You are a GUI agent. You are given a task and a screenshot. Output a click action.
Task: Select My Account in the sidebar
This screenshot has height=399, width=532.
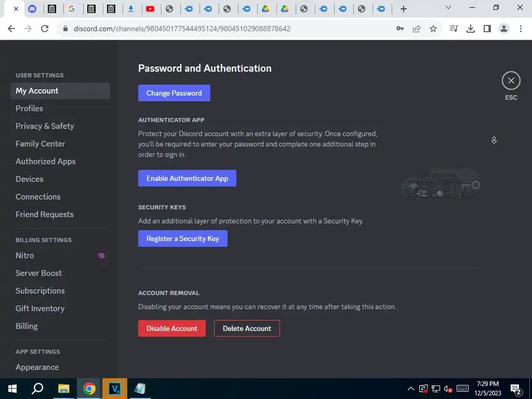pyautogui.click(x=60, y=91)
